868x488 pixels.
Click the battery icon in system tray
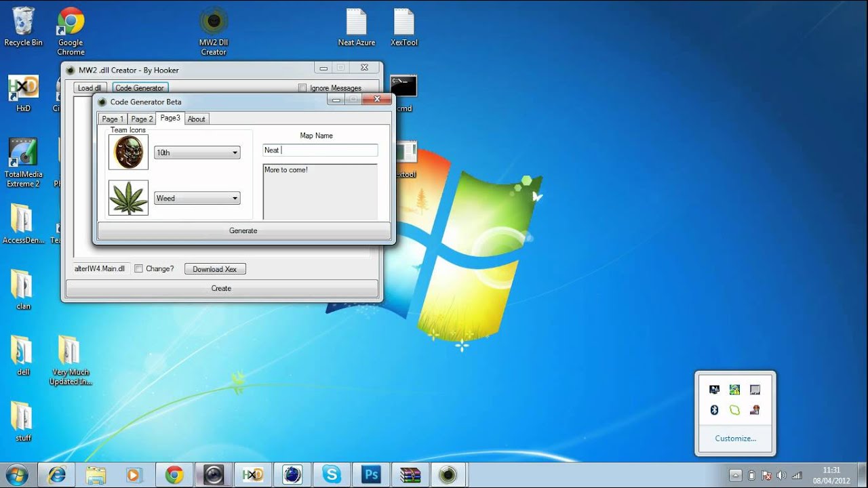(751, 475)
